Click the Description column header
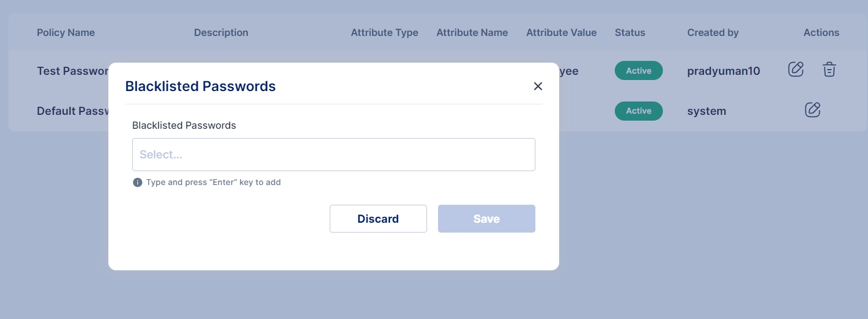This screenshot has height=319, width=868. point(221,32)
